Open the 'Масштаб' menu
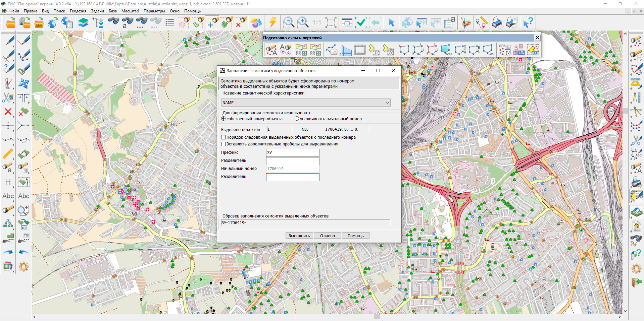 130,11
